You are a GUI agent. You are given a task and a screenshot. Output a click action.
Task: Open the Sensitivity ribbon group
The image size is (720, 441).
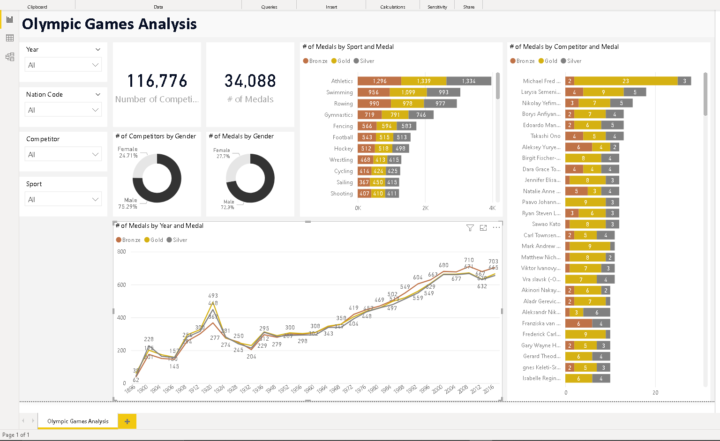point(437,7)
